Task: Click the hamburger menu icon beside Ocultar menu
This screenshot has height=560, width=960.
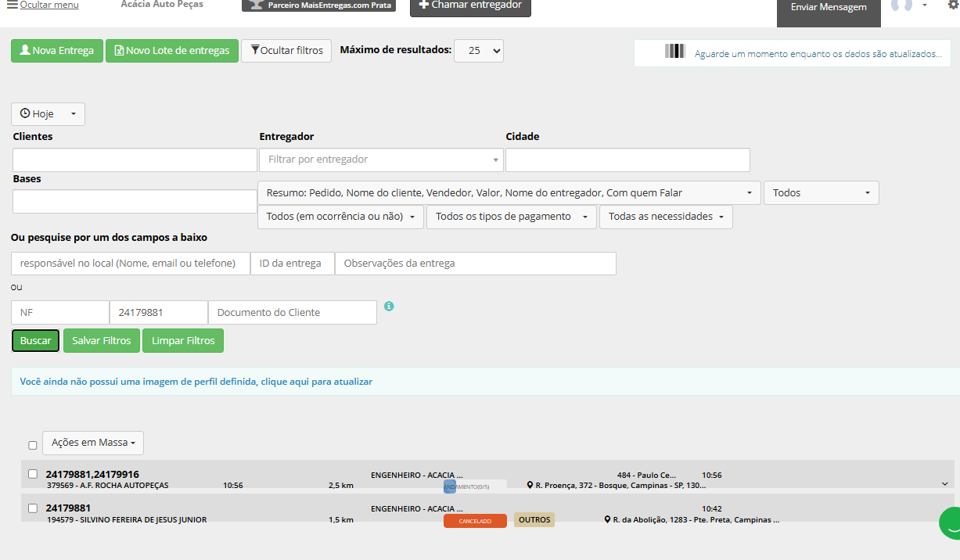Action: click(13, 5)
